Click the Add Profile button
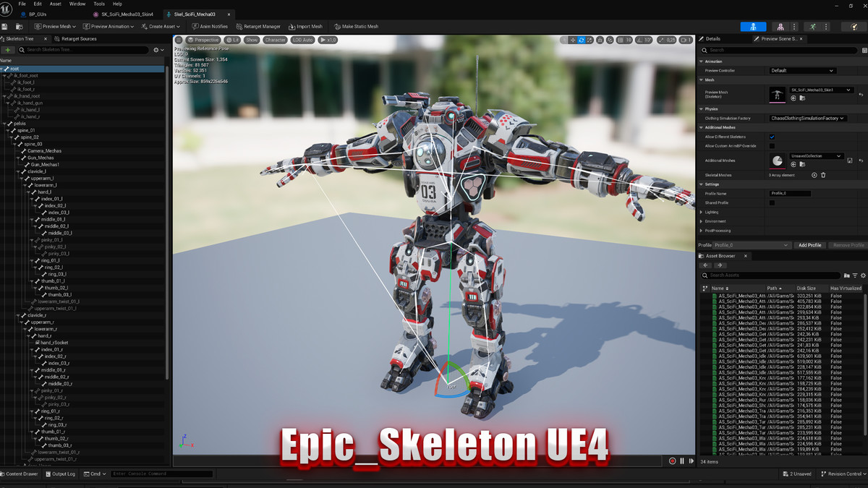Image resolution: width=868 pixels, height=488 pixels. tap(809, 245)
